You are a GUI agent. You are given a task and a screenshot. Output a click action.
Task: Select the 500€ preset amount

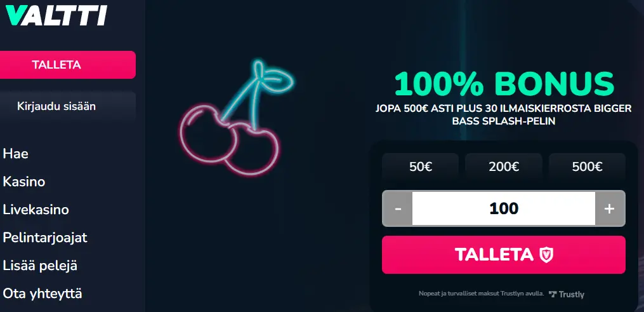point(587,166)
